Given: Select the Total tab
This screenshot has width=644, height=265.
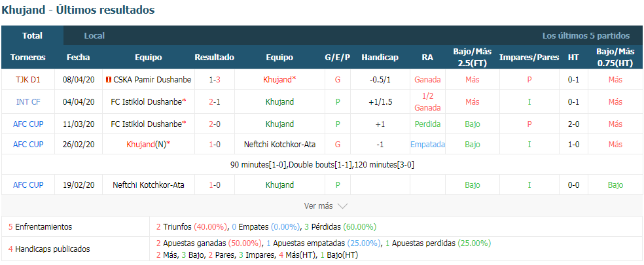Looking at the screenshot, I should point(33,36).
